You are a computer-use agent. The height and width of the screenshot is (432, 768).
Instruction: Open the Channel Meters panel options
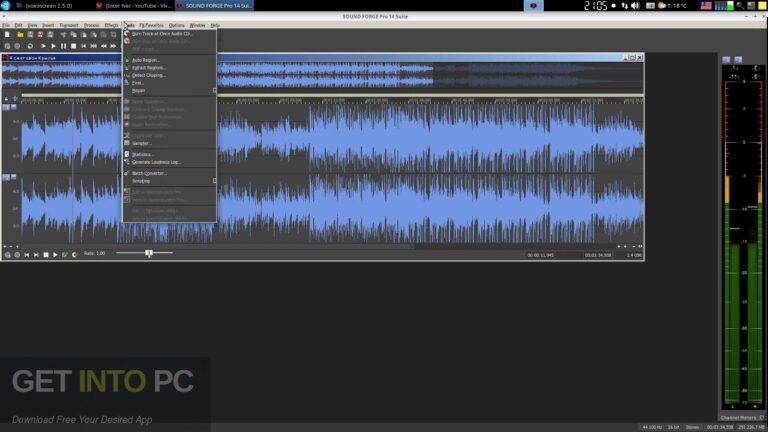pyautogui.click(x=762, y=418)
